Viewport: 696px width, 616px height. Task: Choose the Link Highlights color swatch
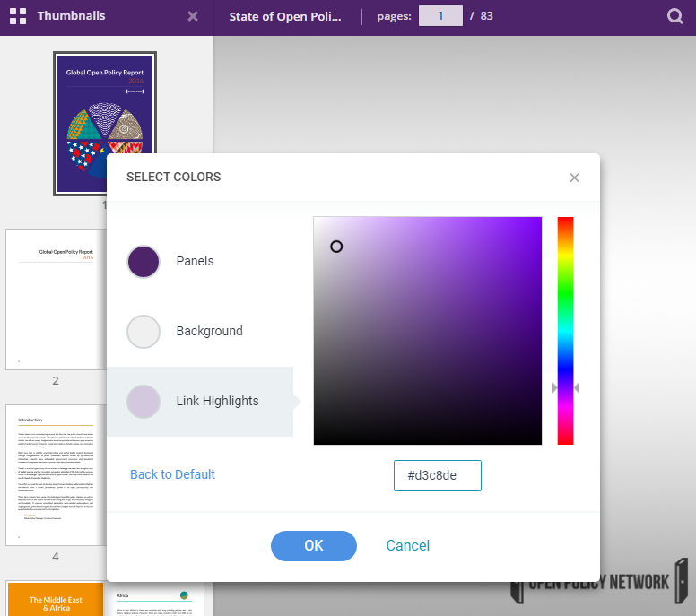[144, 402]
